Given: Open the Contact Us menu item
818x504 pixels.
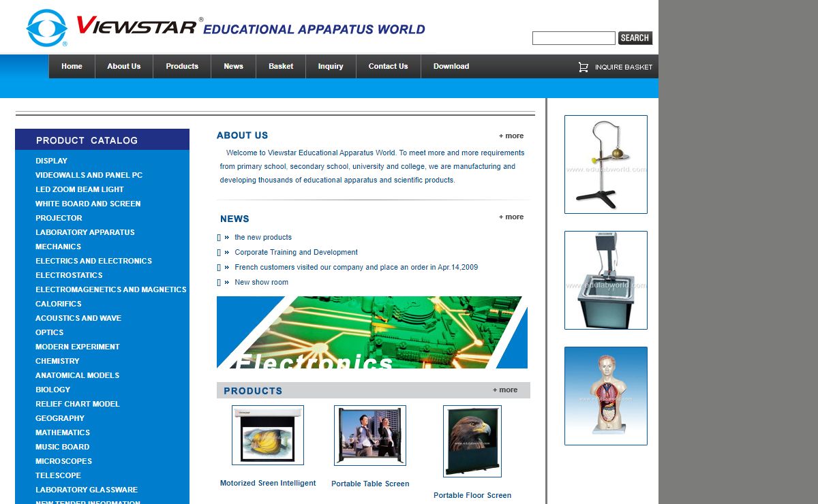Looking at the screenshot, I should (x=389, y=66).
